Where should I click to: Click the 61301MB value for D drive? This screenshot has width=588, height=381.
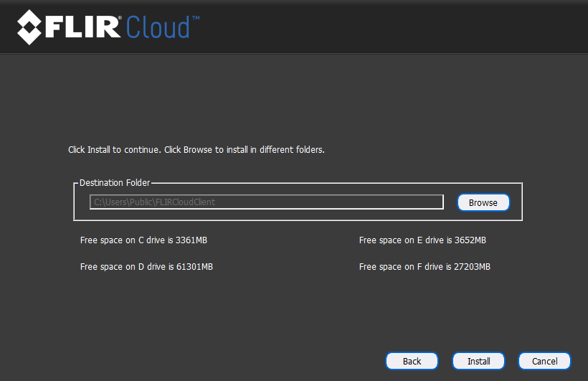click(x=194, y=267)
